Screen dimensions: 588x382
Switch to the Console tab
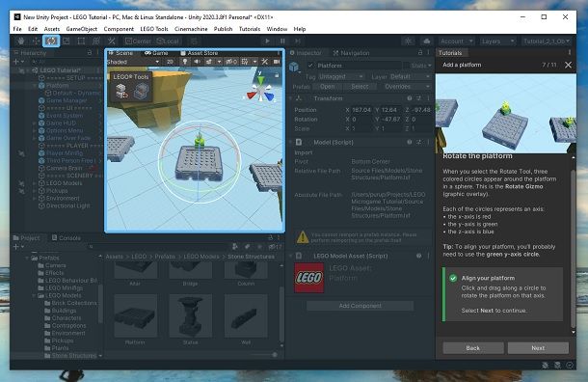(66, 238)
